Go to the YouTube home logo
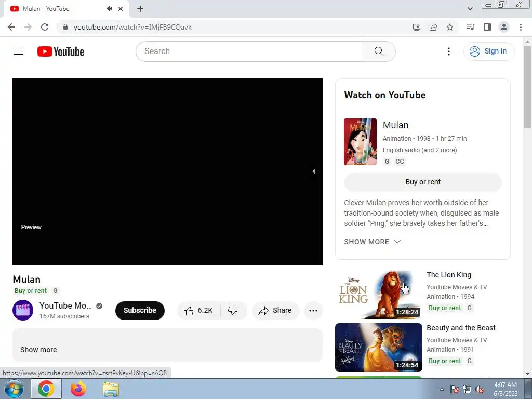532x399 pixels. click(61, 51)
